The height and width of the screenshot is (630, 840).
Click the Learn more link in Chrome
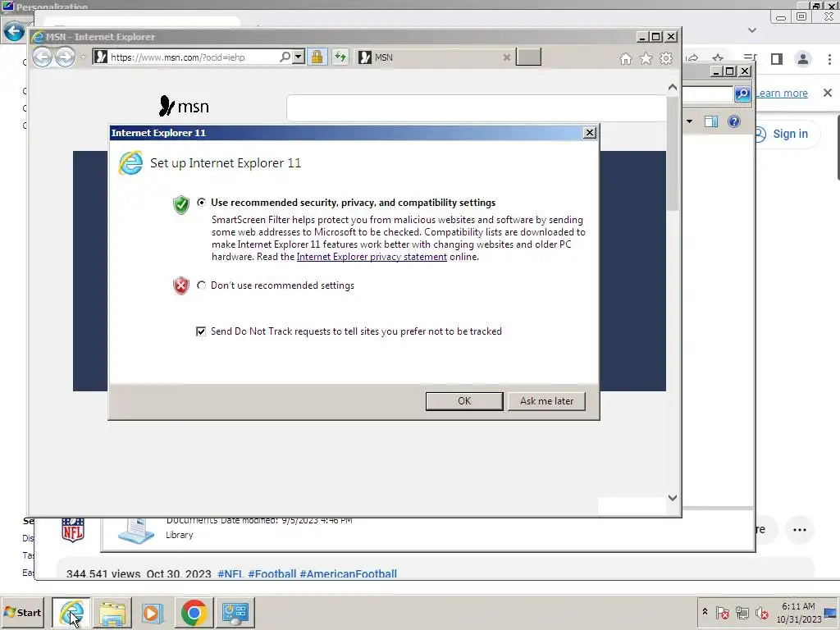782,94
